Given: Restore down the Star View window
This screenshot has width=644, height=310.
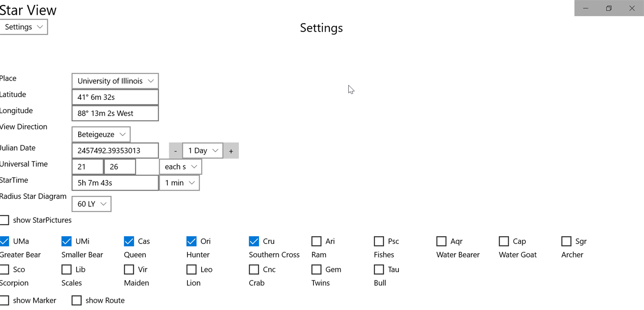Looking at the screenshot, I should [609, 8].
